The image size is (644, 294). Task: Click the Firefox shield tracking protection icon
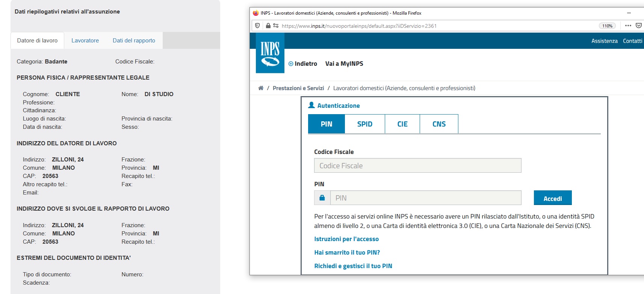point(257,26)
